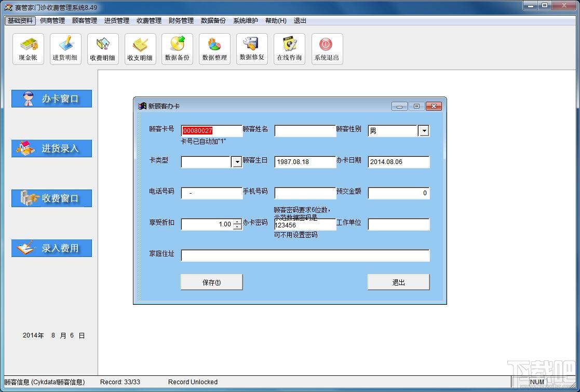Open the 数据备份 menu in the menu bar
580x392 pixels.
213,21
